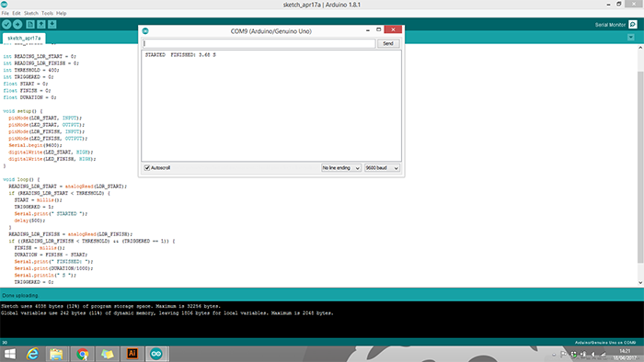Close the COM9 serial monitor window
The image size is (644, 362).
(393, 29)
